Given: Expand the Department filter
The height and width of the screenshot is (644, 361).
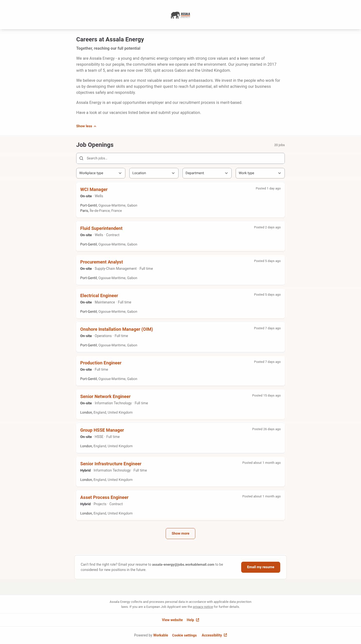Looking at the screenshot, I should click(207, 173).
